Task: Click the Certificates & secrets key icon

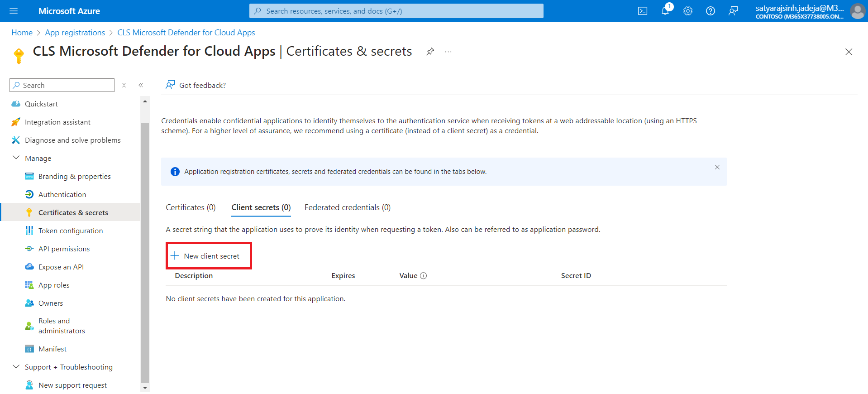Action: [29, 212]
